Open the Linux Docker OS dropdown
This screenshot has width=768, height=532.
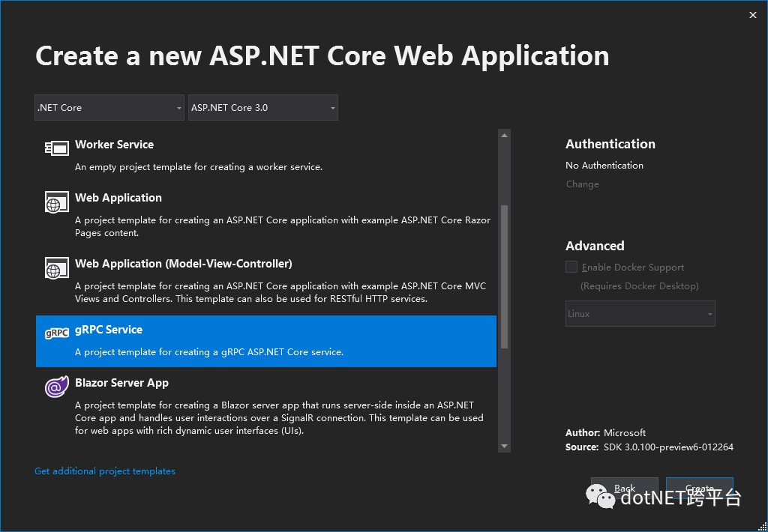(640, 313)
